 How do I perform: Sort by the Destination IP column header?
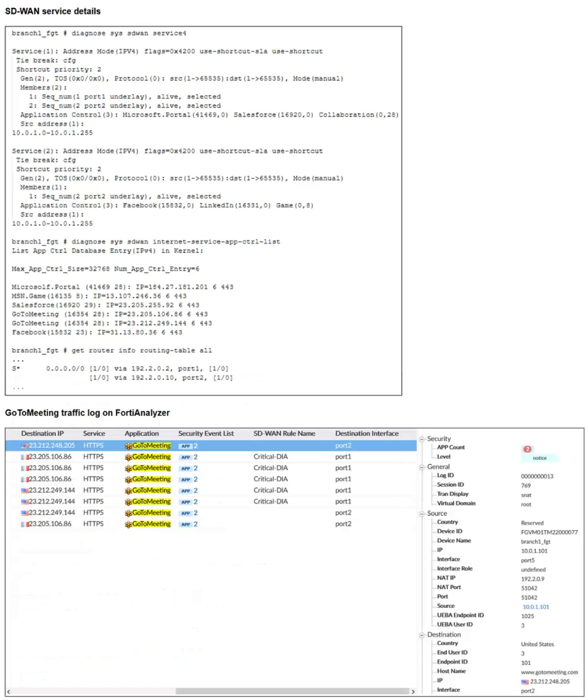click(x=42, y=433)
